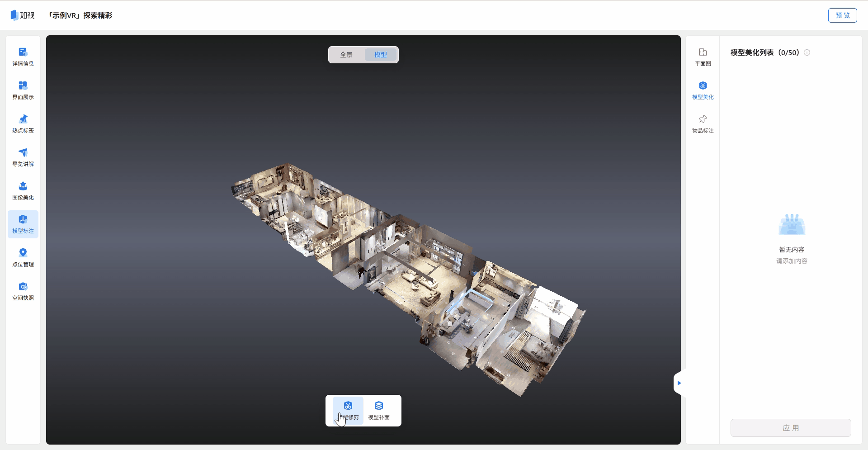This screenshot has height=450, width=868.
Task: Open the 界面展示 sidebar section
Action: (23, 90)
